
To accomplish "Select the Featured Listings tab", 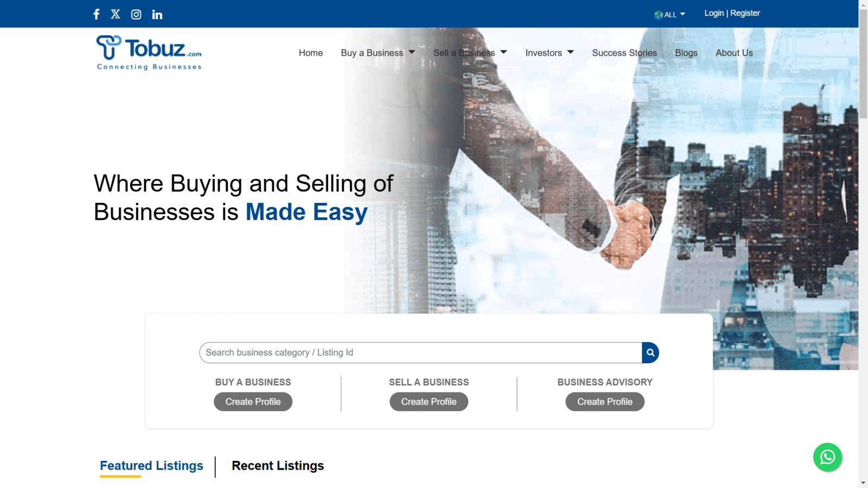I will pos(151,466).
